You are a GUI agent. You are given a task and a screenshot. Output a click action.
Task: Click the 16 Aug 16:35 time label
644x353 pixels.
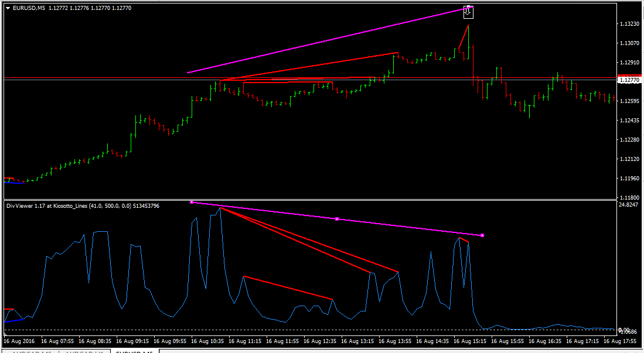point(545,341)
